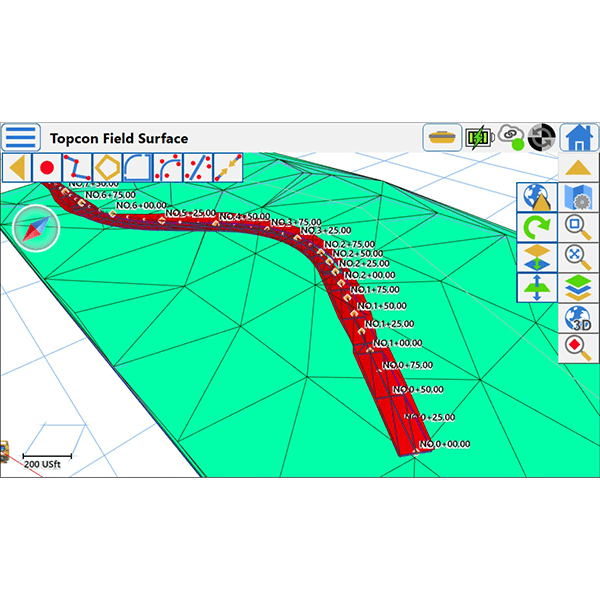Select station label NO.0+50.00
600x600 pixels.
418,390
